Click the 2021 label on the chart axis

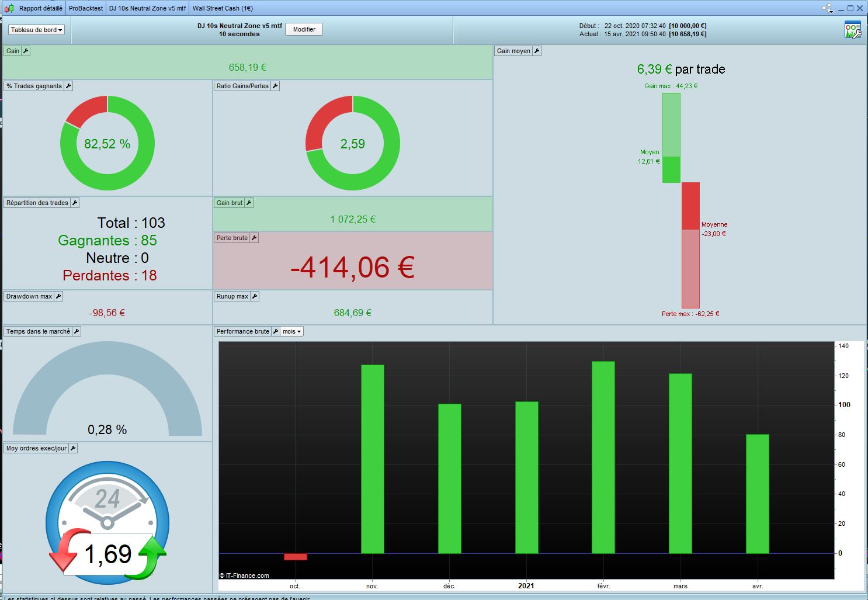(x=526, y=585)
